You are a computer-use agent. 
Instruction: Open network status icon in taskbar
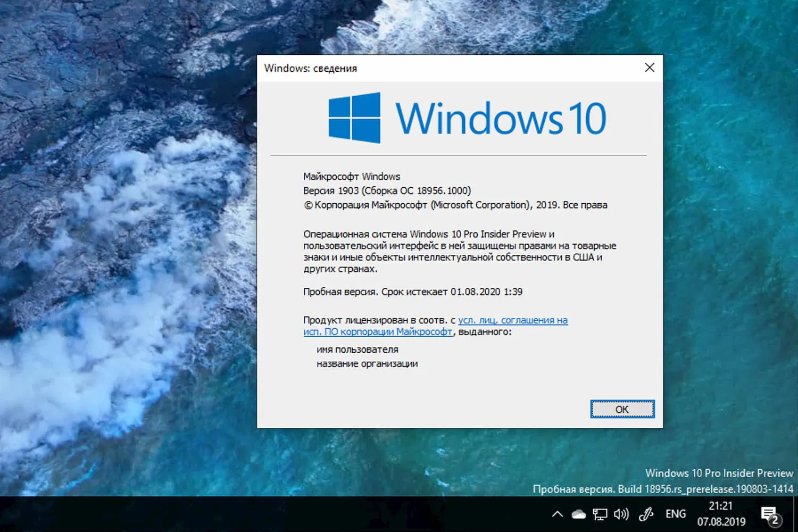click(x=600, y=514)
